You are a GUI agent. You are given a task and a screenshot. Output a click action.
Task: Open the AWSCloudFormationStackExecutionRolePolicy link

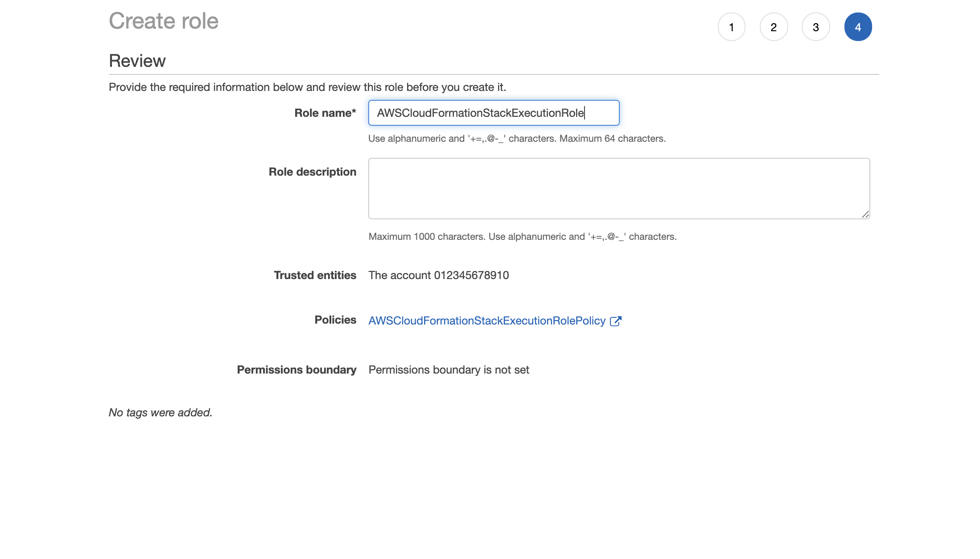pos(487,321)
